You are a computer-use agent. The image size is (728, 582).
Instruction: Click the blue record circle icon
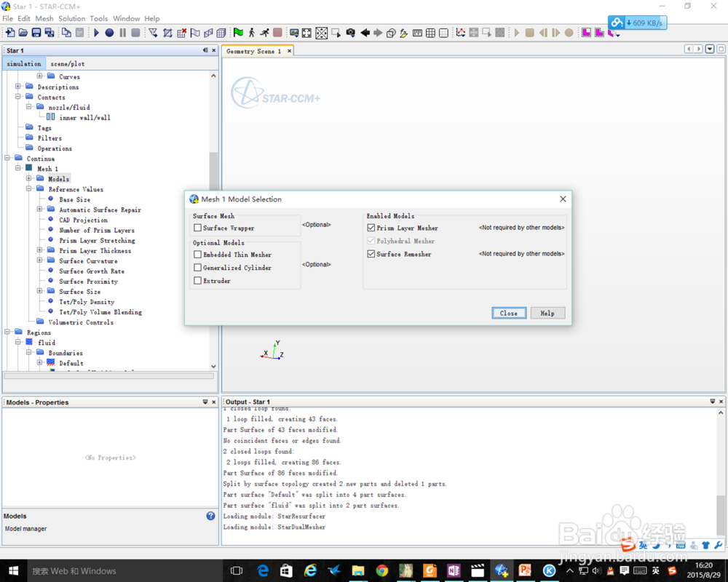click(x=109, y=33)
